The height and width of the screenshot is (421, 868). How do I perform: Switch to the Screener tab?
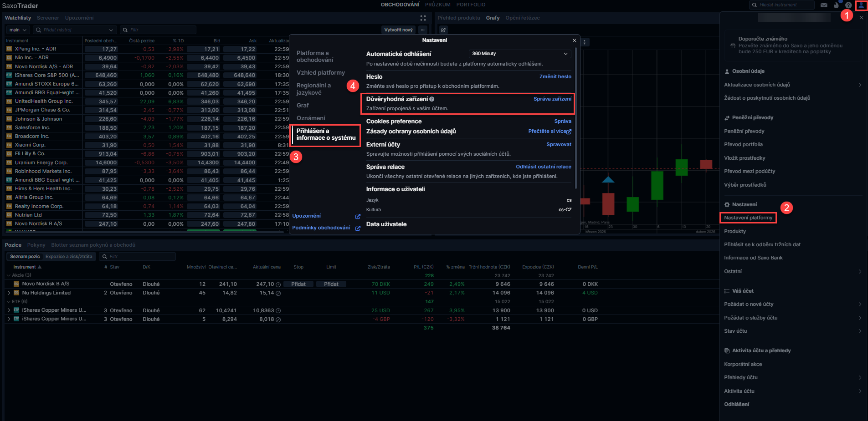48,18
